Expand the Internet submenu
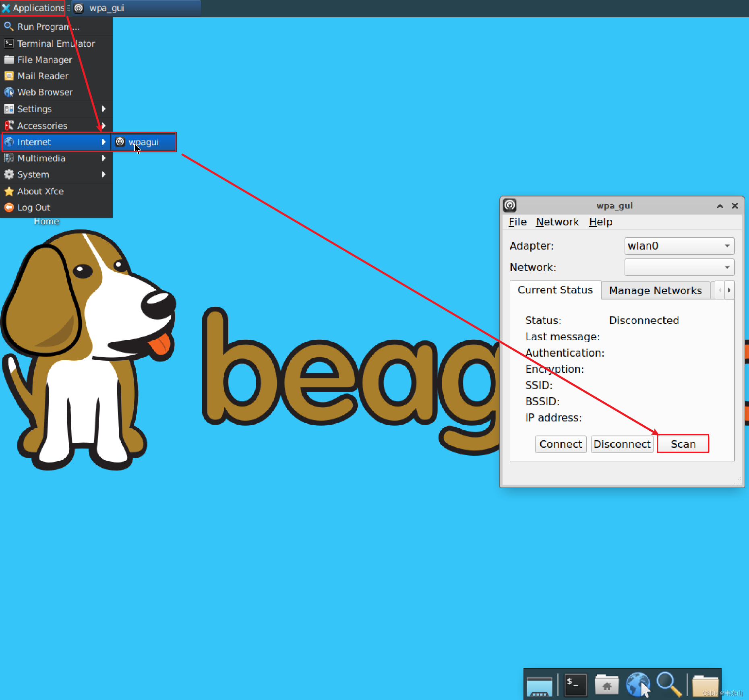749x700 pixels. point(56,142)
